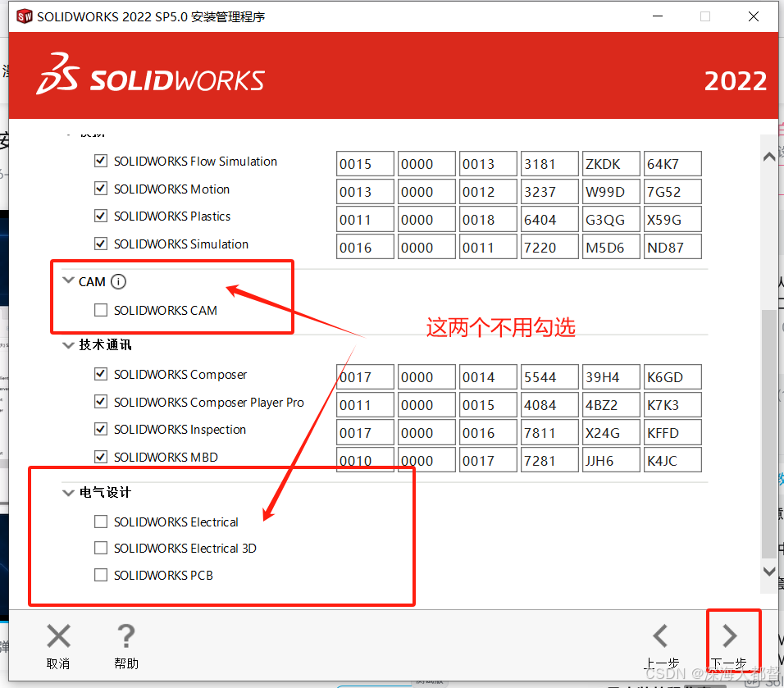Click Simulation serial field M5D6

[x=611, y=248]
